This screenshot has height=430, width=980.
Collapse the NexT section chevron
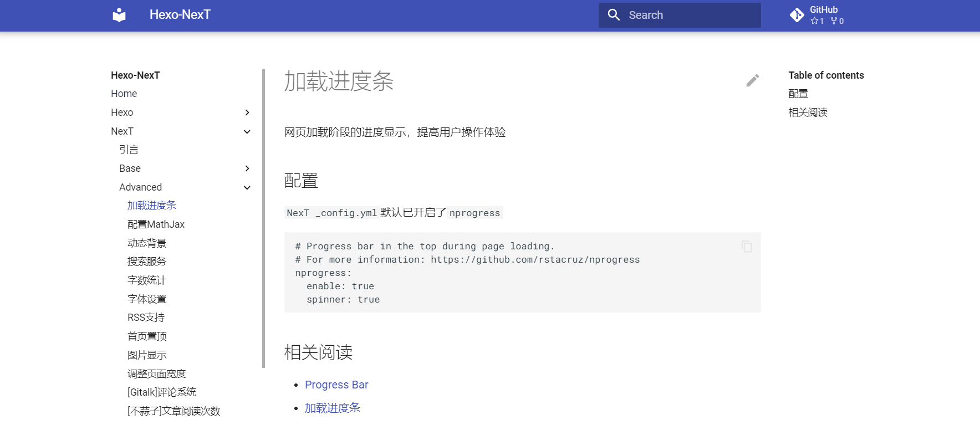pos(247,131)
